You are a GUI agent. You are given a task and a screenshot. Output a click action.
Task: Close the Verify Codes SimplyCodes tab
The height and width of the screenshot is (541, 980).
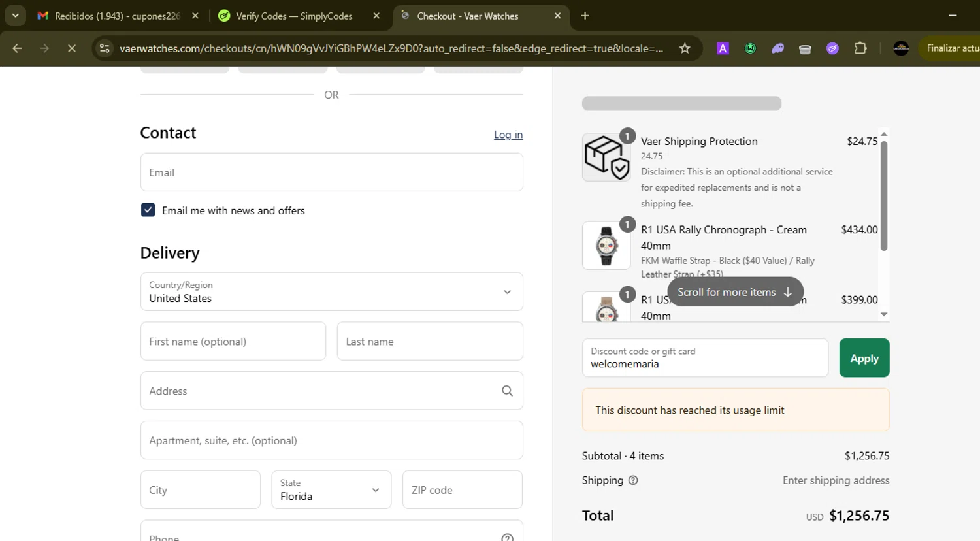[x=376, y=16]
